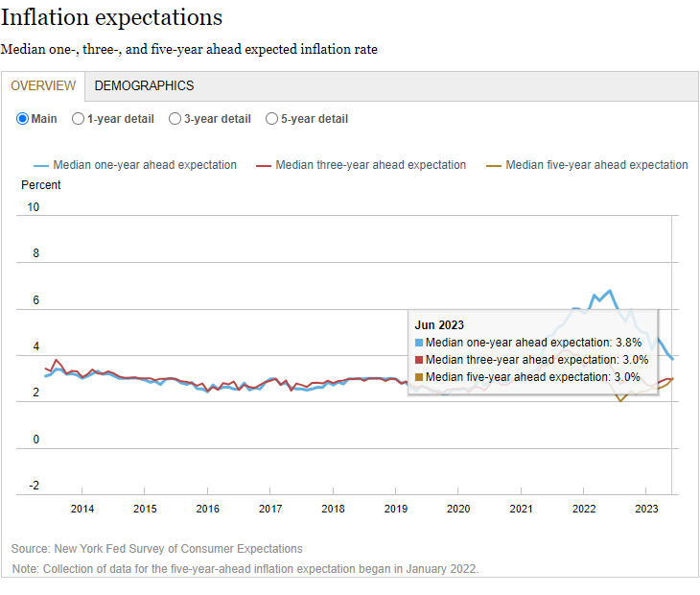Select the 3-year detail radio option
The height and width of the screenshot is (595, 700).
tap(175, 119)
